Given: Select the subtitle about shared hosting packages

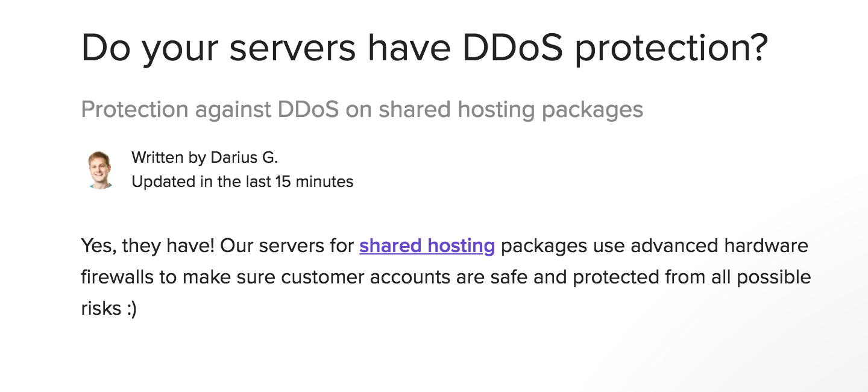Looking at the screenshot, I should 362,110.
